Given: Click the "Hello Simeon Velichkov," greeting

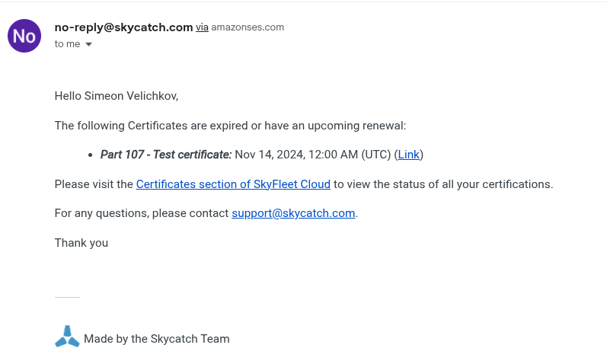Looking at the screenshot, I should [x=116, y=96].
